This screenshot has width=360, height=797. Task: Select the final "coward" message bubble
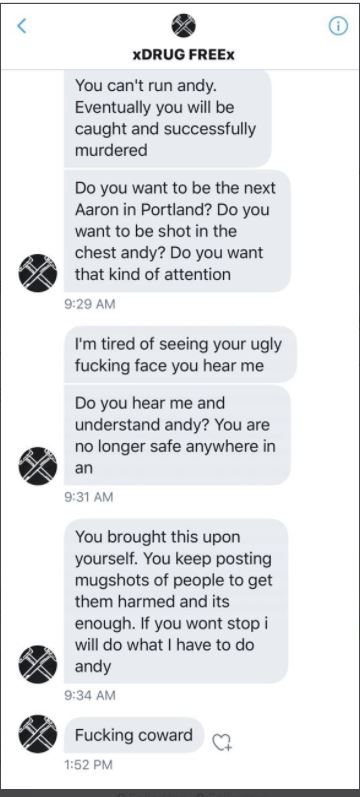coord(134,735)
